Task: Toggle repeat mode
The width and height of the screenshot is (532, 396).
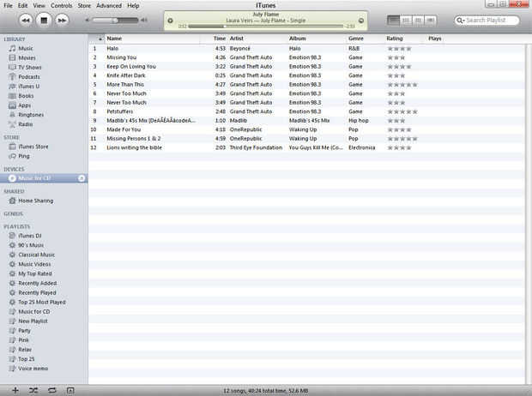Action: click(51, 390)
